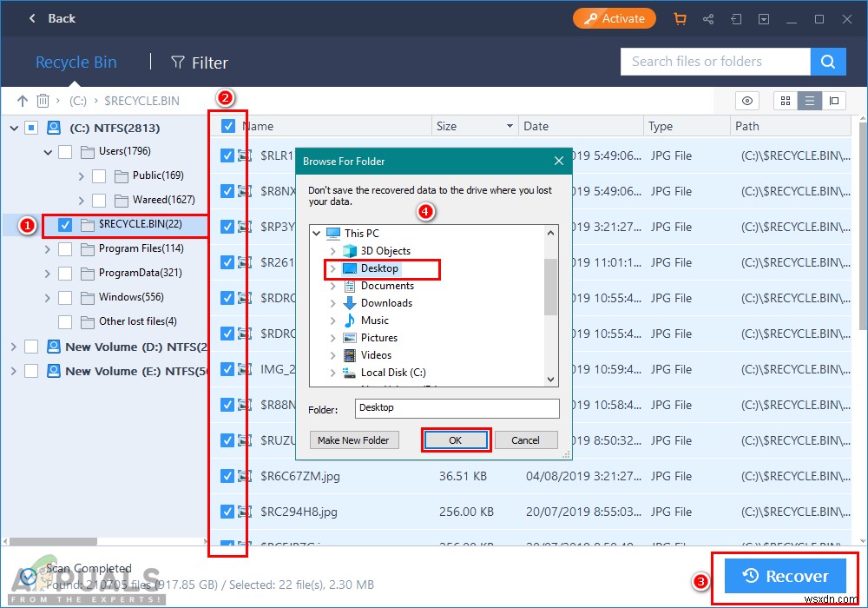Check the Wareed(1627) checkbox

click(99, 201)
